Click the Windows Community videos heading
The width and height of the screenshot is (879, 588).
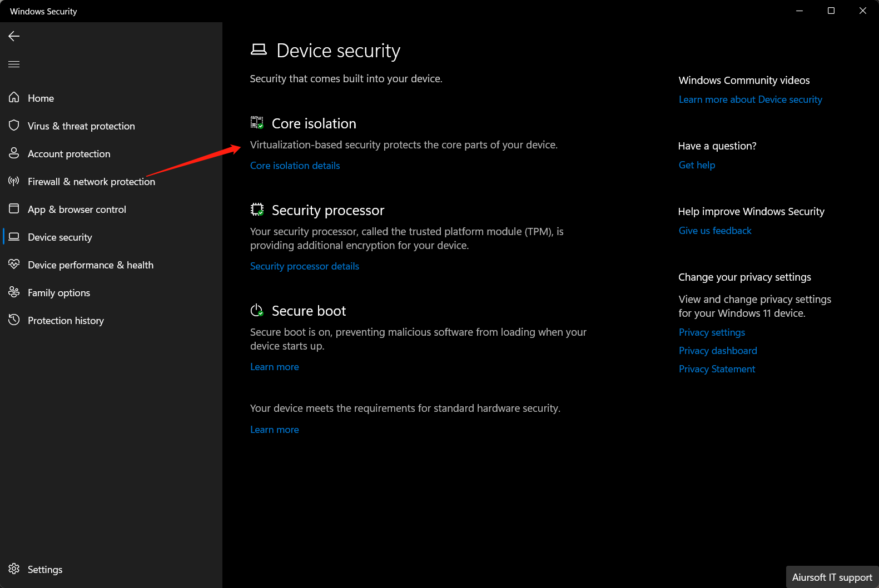pos(744,80)
